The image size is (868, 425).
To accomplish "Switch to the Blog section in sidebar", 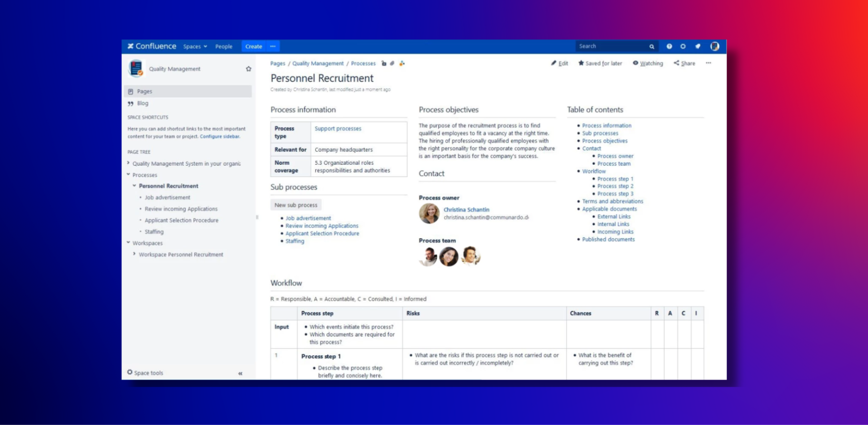I will point(142,103).
